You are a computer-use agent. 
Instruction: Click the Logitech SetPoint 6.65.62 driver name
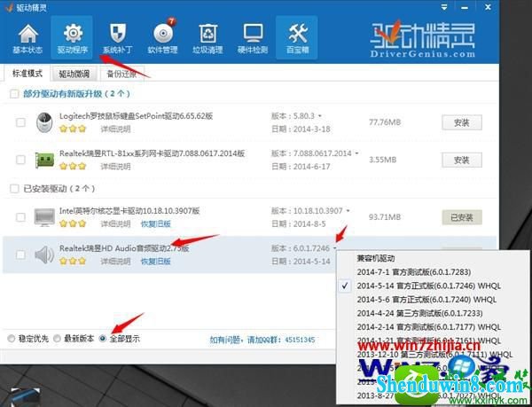pyautogui.click(x=136, y=116)
